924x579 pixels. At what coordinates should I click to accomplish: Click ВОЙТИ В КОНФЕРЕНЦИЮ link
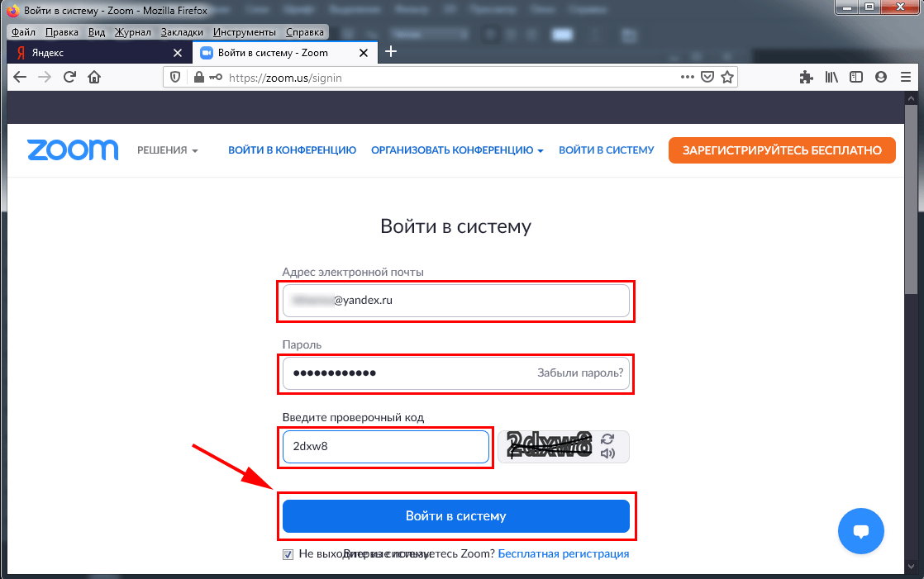[x=293, y=150]
